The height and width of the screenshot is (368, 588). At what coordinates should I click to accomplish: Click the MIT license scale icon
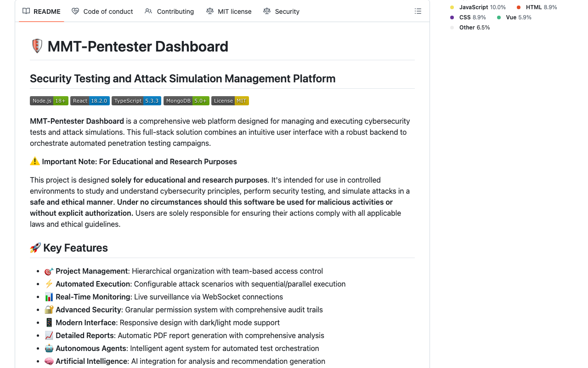point(210,11)
